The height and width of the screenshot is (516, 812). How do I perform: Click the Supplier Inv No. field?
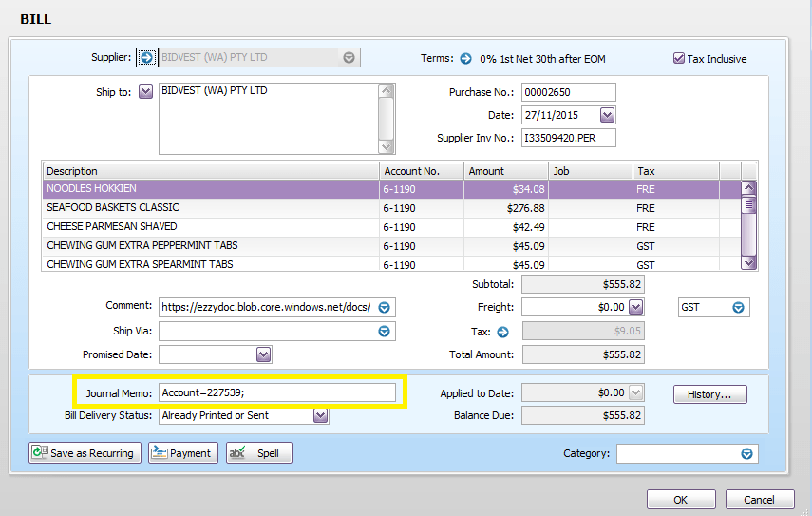pyautogui.click(x=569, y=138)
